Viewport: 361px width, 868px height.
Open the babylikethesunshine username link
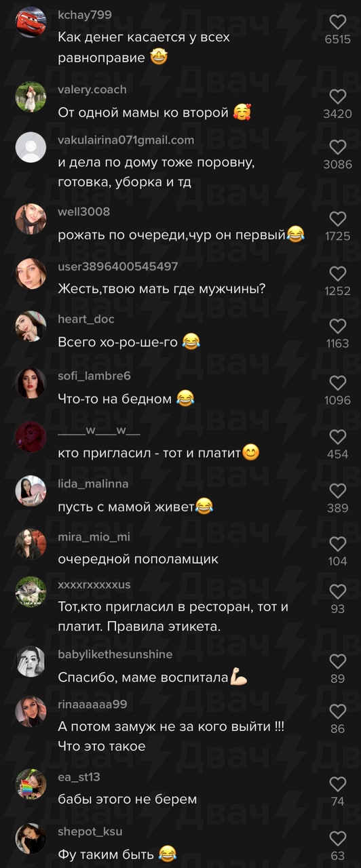(115, 654)
